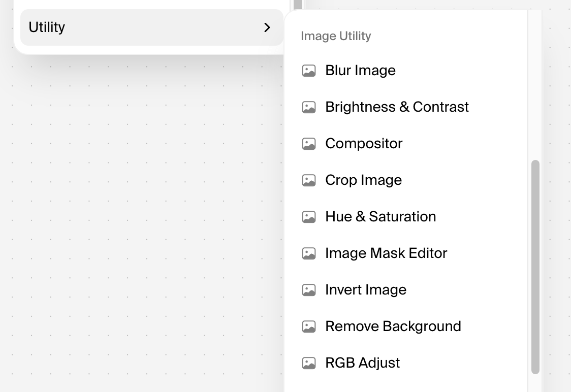Image resolution: width=571 pixels, height=392 pixels.
Task: Click the Hue & Saturation icon
Action: pyautogui.click(x=309, y=217)
